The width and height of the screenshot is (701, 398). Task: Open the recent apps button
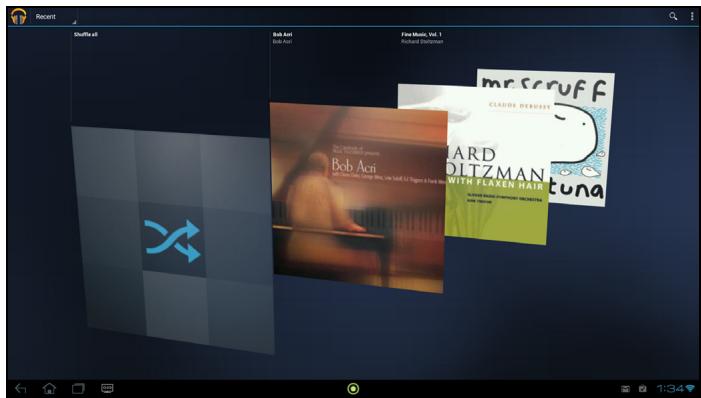click(78, 389)
